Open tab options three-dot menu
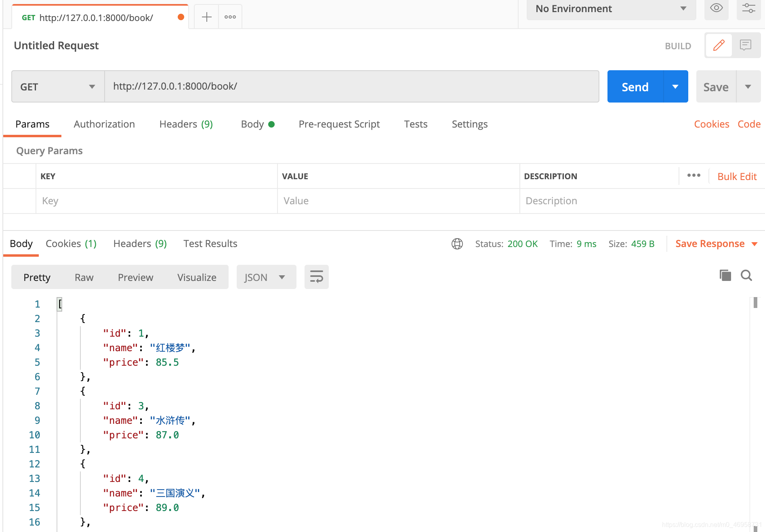This screenshot has width=765, height=532. (x=230, y=17)
